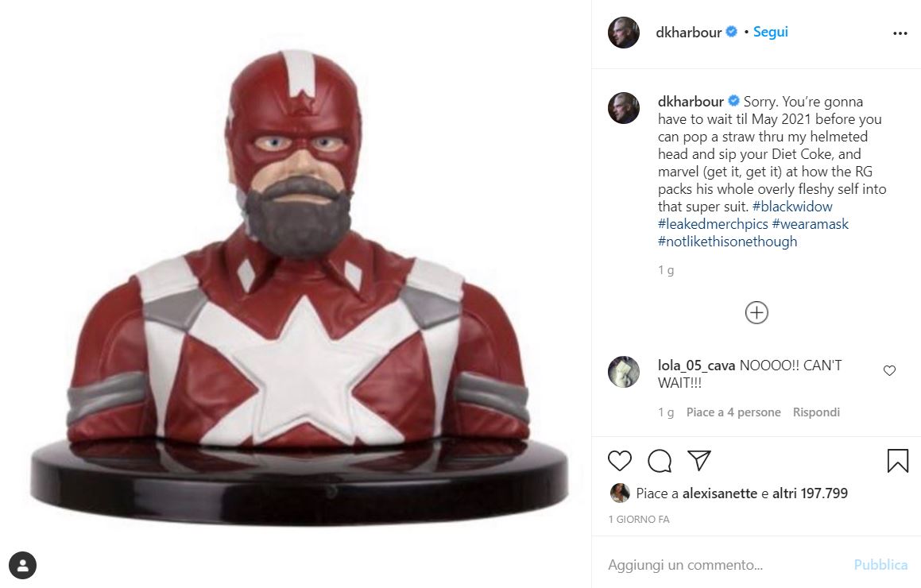Open comment bubble icon below the post

[x=659, y=461]
